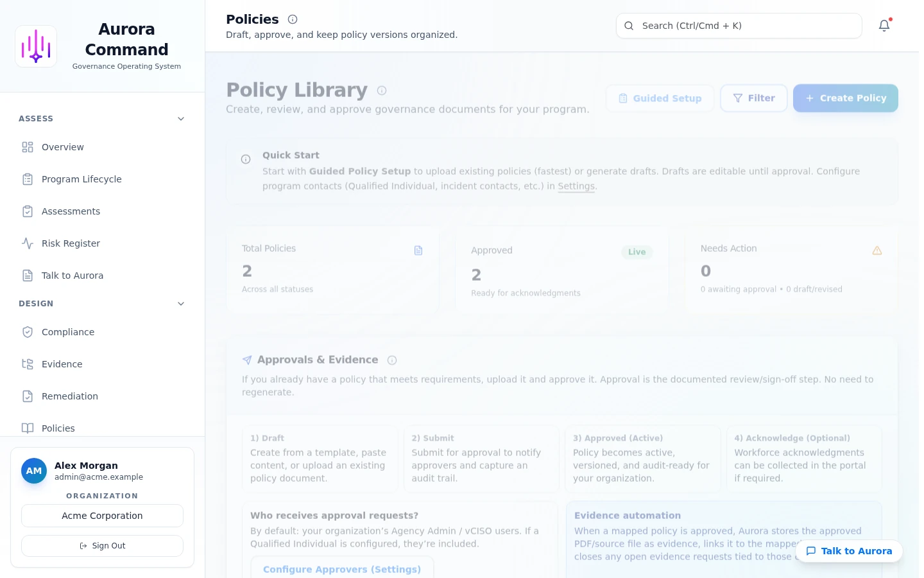Open the info tooltip beside Policy Library heading
This screenshot has width=924, height=578.
(x=382, y=91)
